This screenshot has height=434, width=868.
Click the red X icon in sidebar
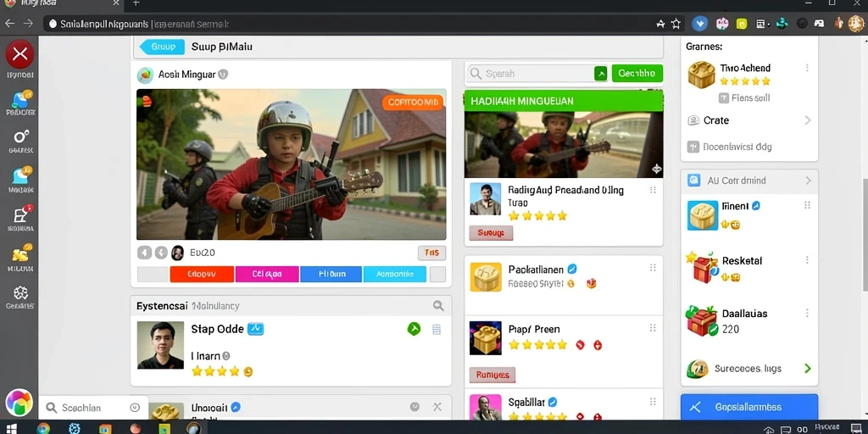click(x=20, y=54)
